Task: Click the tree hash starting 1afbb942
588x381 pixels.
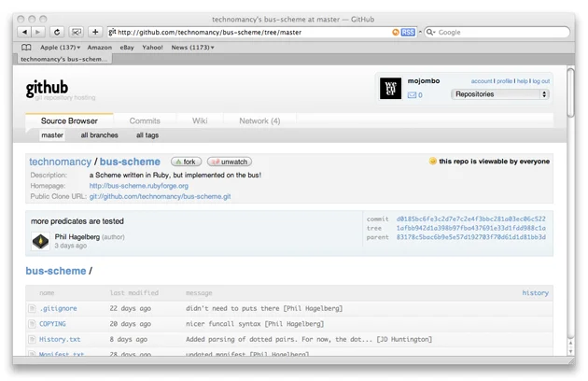Action: (x=471, y=228)
